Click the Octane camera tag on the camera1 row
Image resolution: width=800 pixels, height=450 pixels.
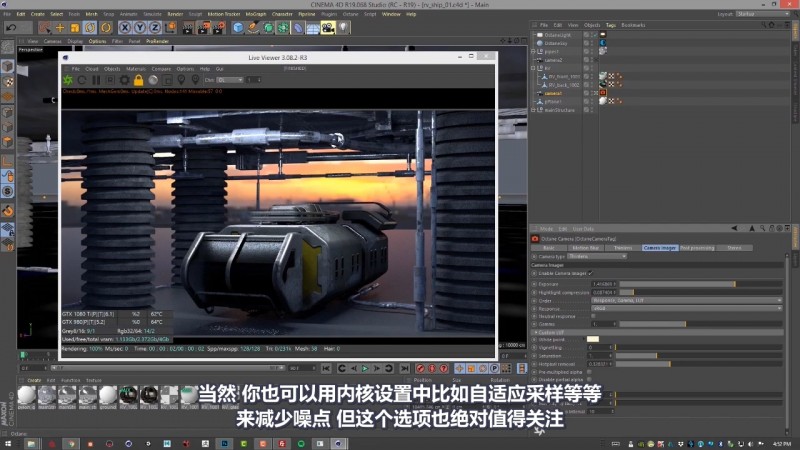[603, 93]
